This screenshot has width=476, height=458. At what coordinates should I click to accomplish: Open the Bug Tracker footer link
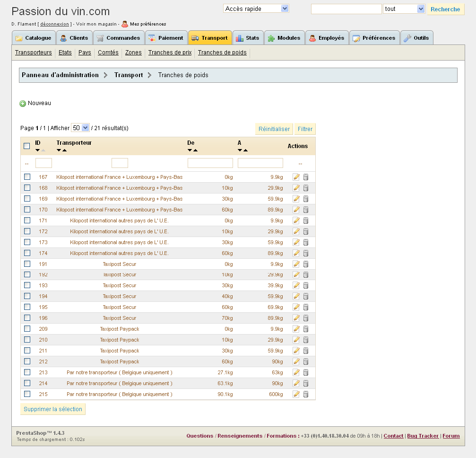pyautogui.click(x=423, y=436)
